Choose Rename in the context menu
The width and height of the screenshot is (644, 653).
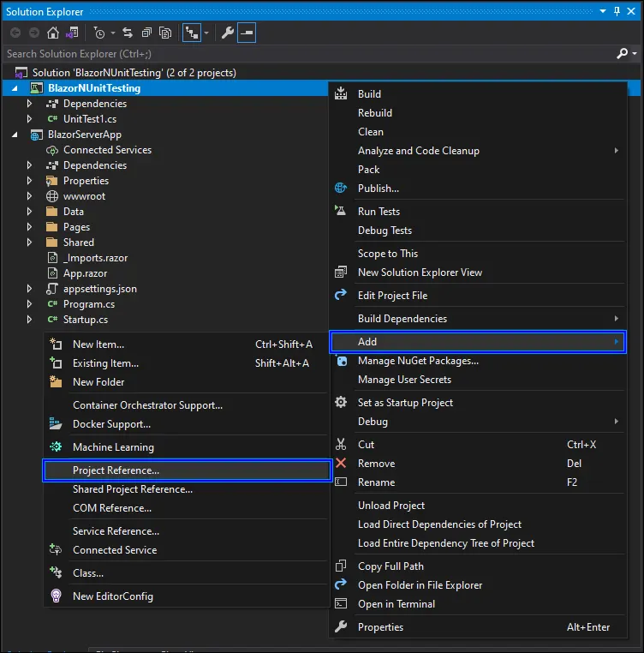(478, 482)
